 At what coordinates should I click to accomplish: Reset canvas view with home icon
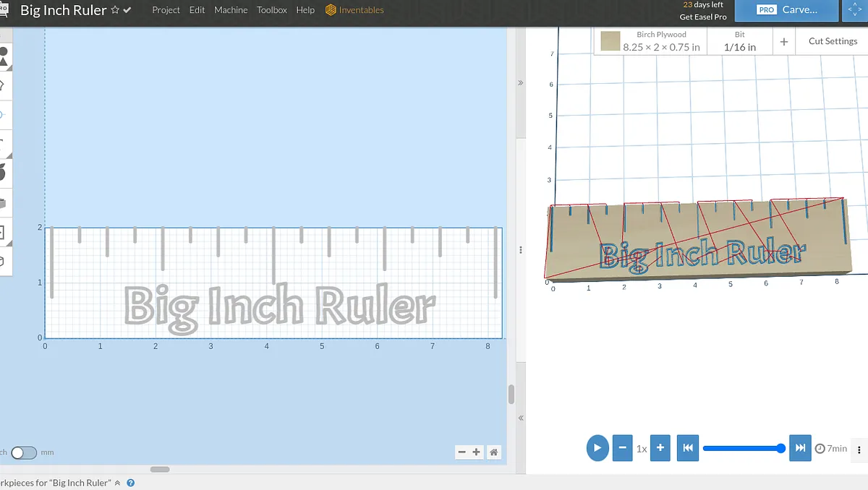pos(493,452)
